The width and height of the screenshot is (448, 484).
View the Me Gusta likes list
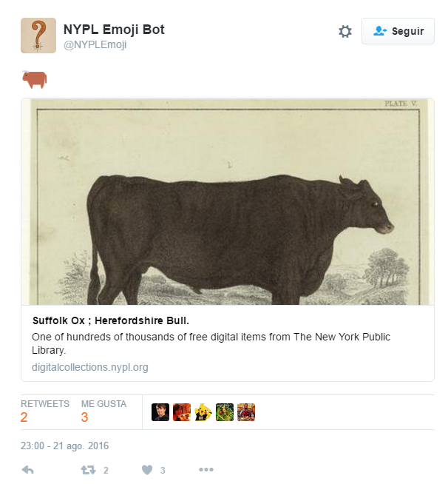pos(103,411)
